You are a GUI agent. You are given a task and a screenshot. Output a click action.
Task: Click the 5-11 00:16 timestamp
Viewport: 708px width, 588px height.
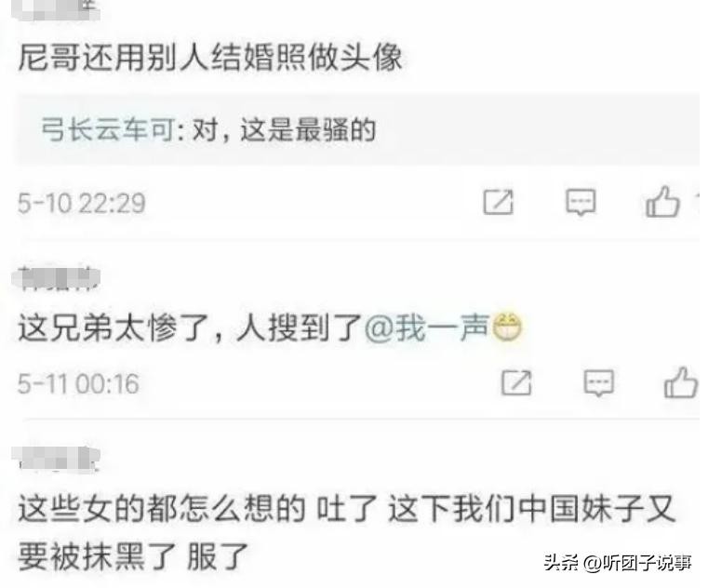pos(78,384)
